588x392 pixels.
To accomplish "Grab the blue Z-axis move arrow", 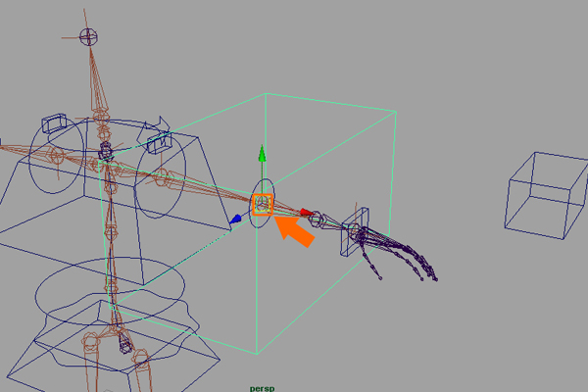I will (236, 220).
